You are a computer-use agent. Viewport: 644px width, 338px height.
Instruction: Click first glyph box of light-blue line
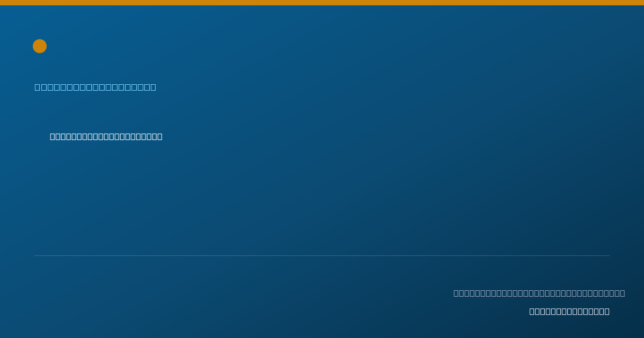point(37,87)
